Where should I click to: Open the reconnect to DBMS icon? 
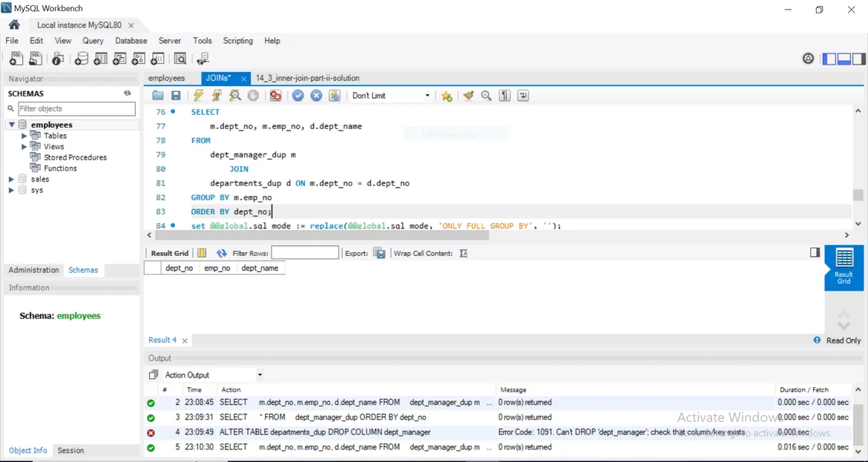click(x=203, y=59)
